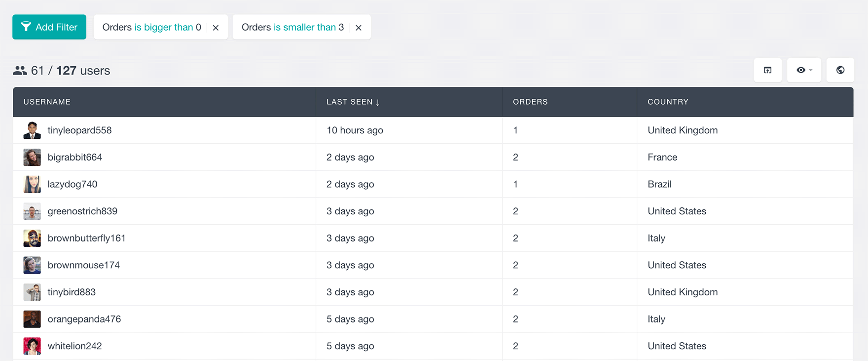Sort by the Orders column header
868x361 pixels.
530,102
